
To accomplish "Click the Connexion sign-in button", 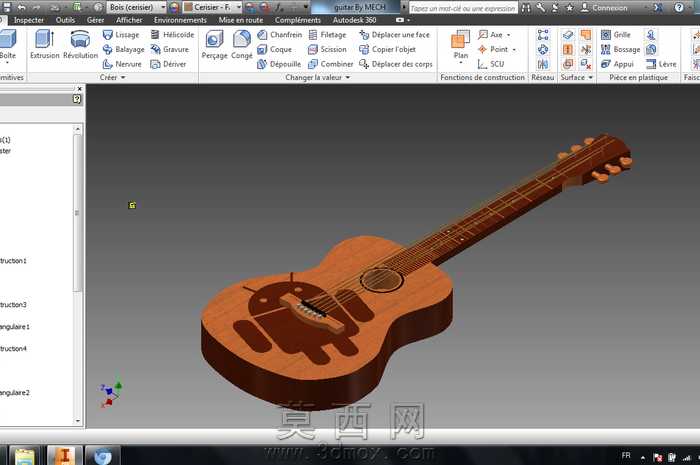I will pos(604,8).
